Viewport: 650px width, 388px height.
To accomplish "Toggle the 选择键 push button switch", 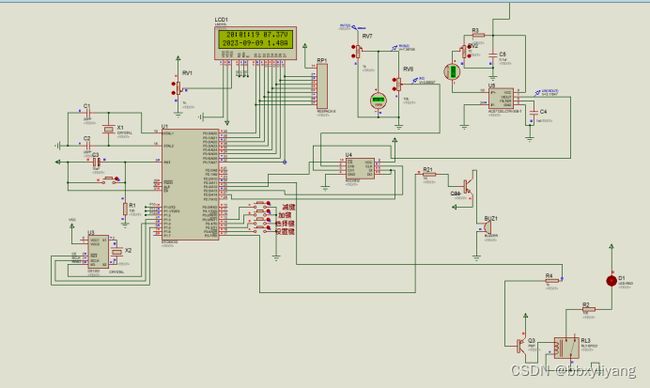I will [260, 221].
